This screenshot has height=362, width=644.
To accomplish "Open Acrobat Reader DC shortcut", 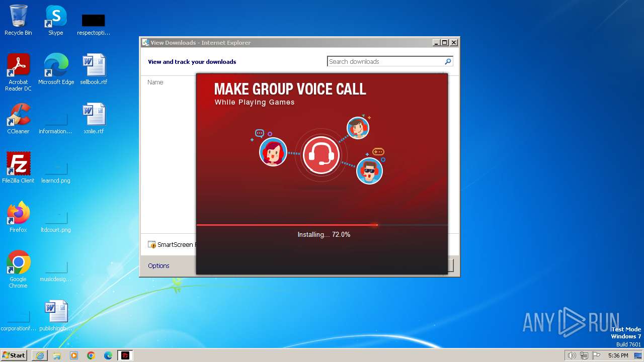I will click(18, 72).
